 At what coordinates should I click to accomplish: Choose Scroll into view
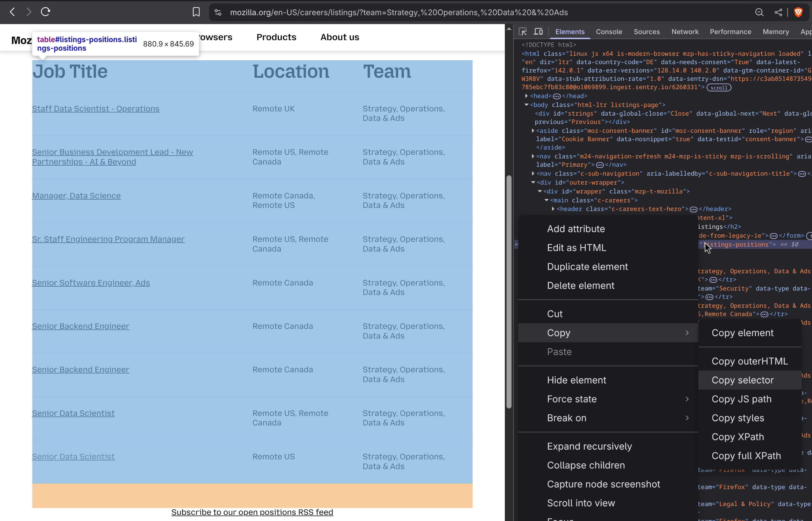[608, 504]
